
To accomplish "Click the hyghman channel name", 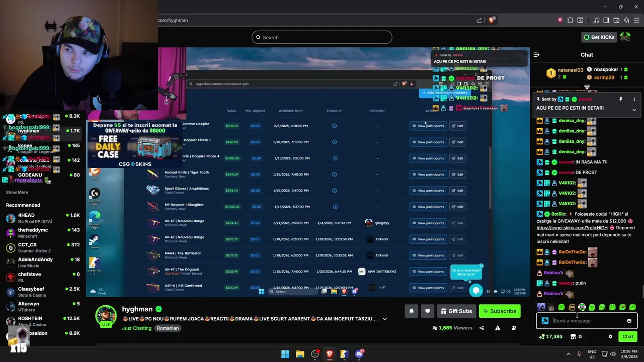I will pos(137,309).
